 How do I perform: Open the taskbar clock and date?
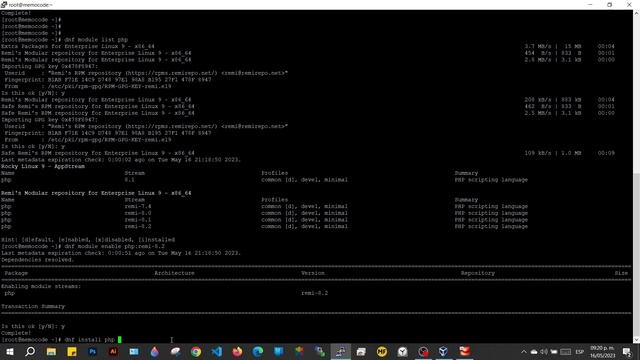click(x=602, y=351)
